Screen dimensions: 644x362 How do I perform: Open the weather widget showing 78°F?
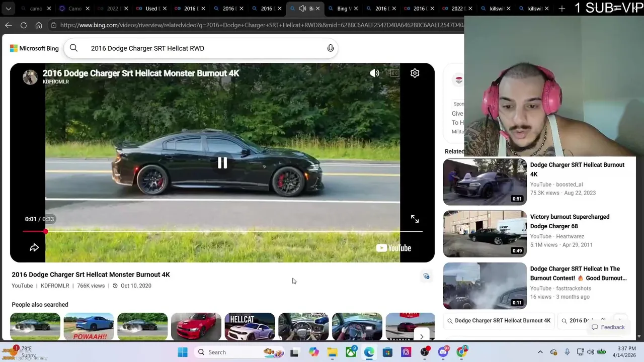[x=24, y=352]
